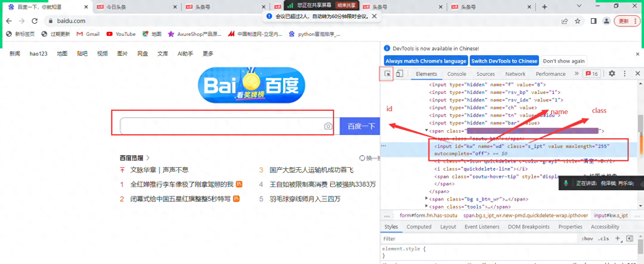Open the Chrome profile avatar
The height and width of the screenshot is (264, 644).
coord(606,21)
